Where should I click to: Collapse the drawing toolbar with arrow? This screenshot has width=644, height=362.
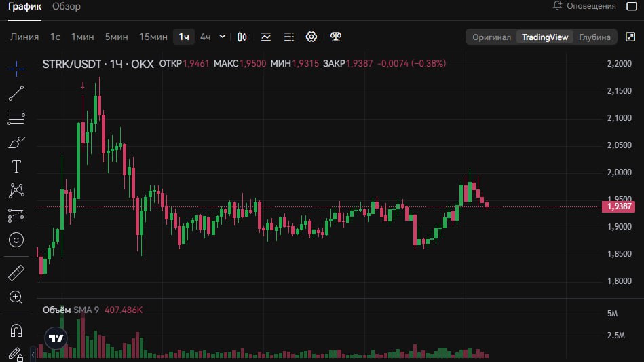coord(33,355)
